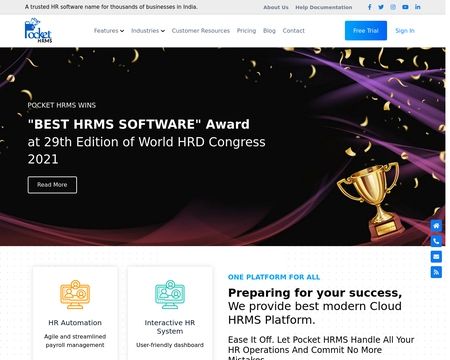The width and height of the screenshot is (450, 360).
Task: Click the "A trusted HR software name" tagline
Action: pyautogui.click(x=111, y=7)
